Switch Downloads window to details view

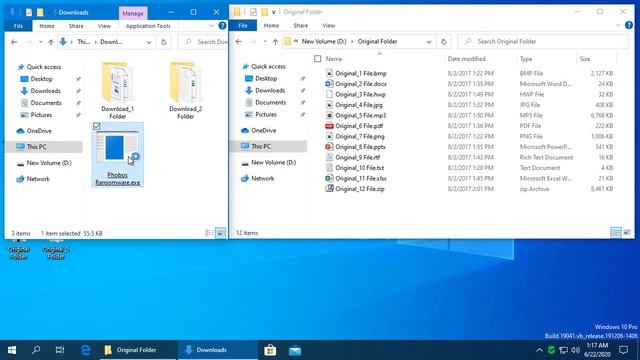tap(209, 233)
